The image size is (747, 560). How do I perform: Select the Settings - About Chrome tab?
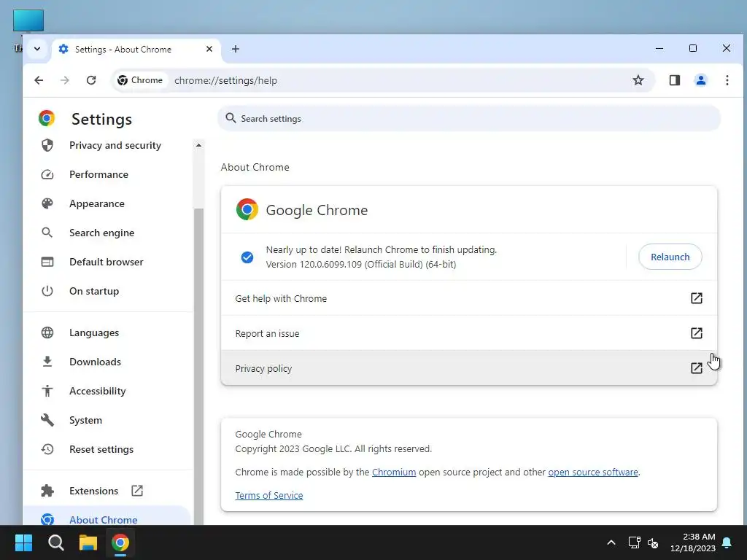(x=136, y=49)
